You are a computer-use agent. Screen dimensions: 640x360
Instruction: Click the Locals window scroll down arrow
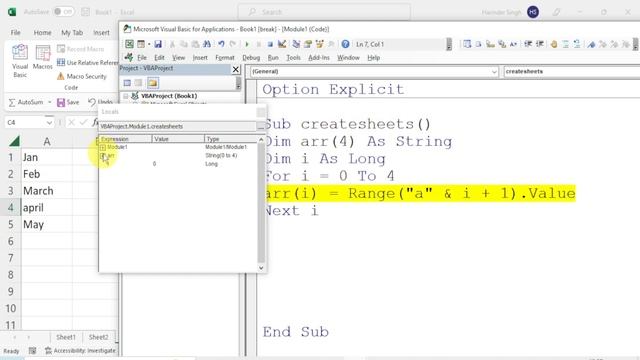tap(261, 268)
